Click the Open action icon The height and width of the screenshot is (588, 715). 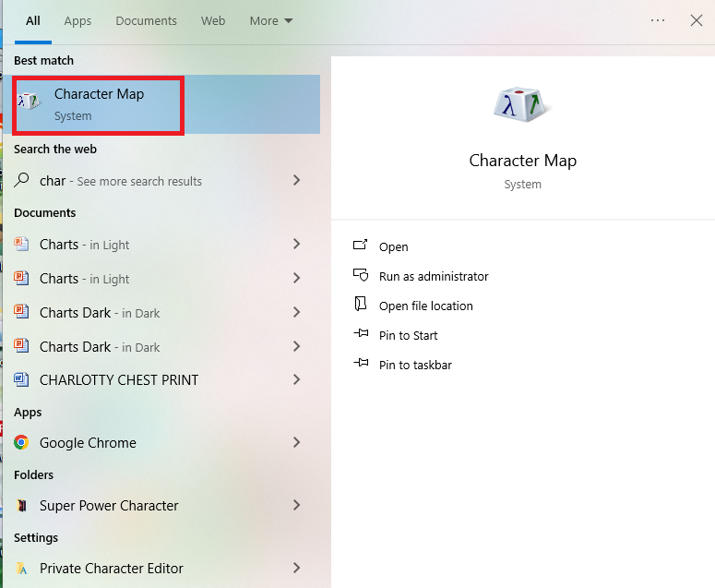pos(360,245)
